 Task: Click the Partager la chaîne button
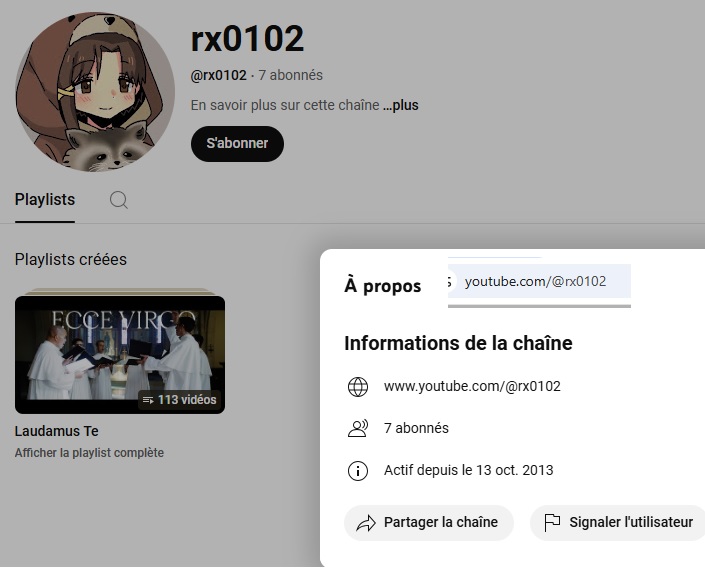pyautogui.click(x=428, y=523)
